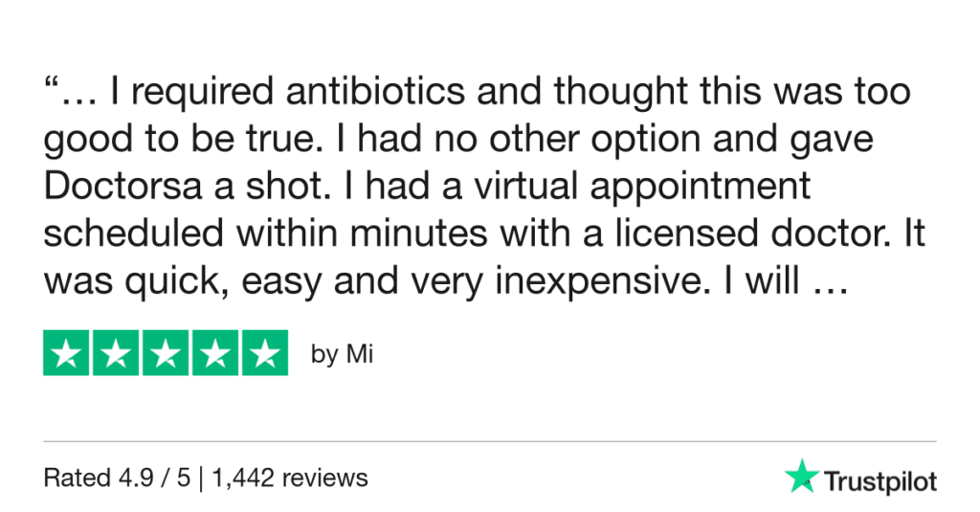Click the second green rating star
Viewport: 980px width, 512px height.
coord(117,353)
